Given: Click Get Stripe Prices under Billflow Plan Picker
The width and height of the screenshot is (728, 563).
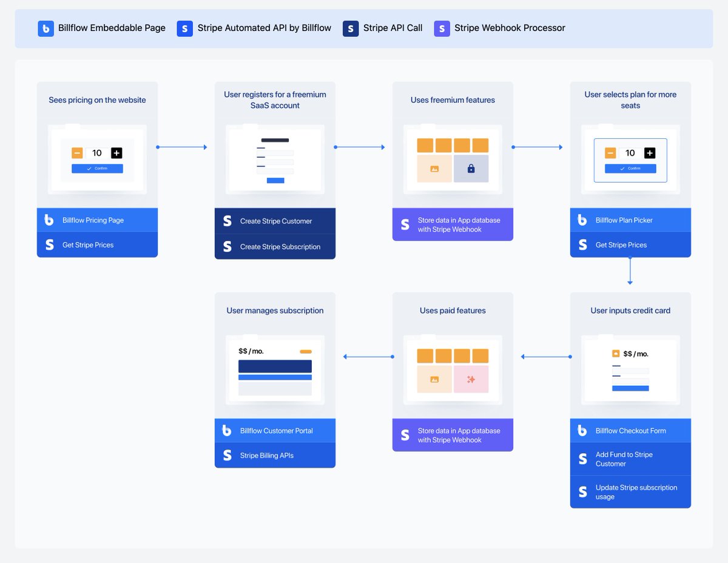Looking at the screenshot, I should pyautogui.click(x=630, y=244).
